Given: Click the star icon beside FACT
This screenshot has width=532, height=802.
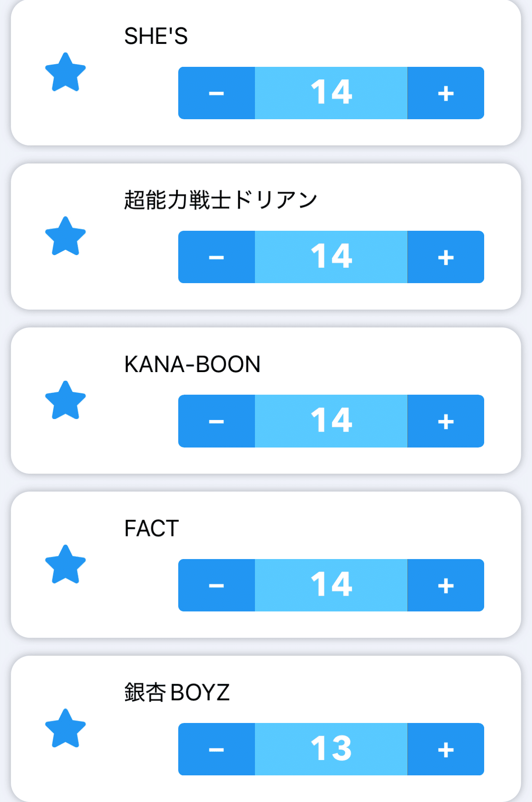Looking at the screenshot, I should pos(65,564).
